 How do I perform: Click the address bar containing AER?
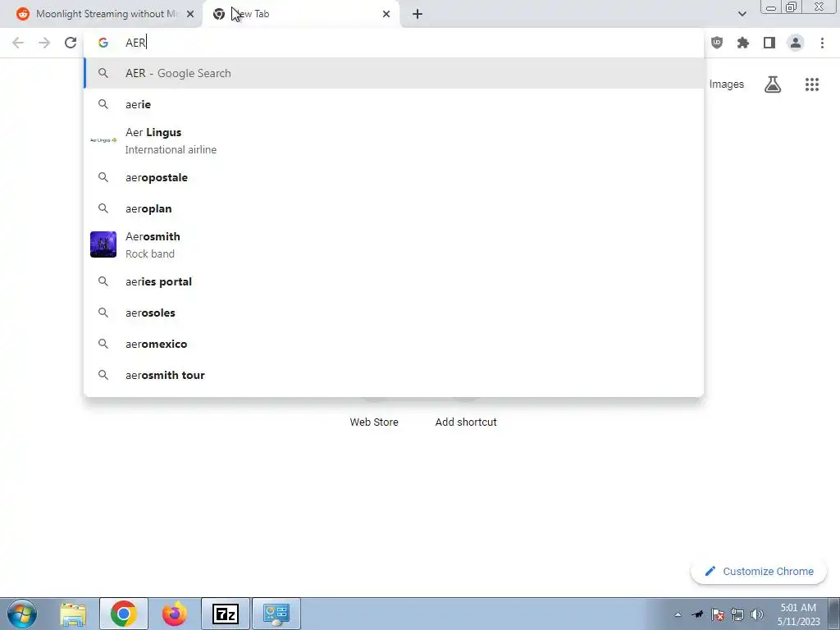click(394, 43)
